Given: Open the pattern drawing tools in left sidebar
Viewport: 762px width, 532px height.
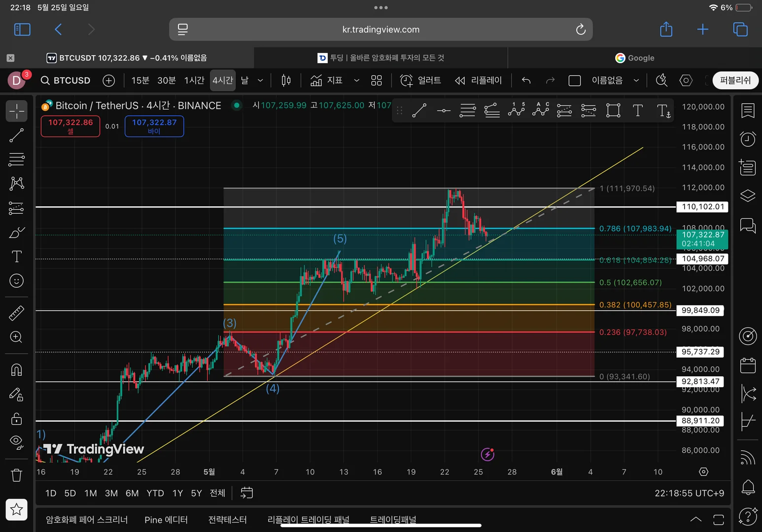Looking at the screenshot, I should (16, 184).
